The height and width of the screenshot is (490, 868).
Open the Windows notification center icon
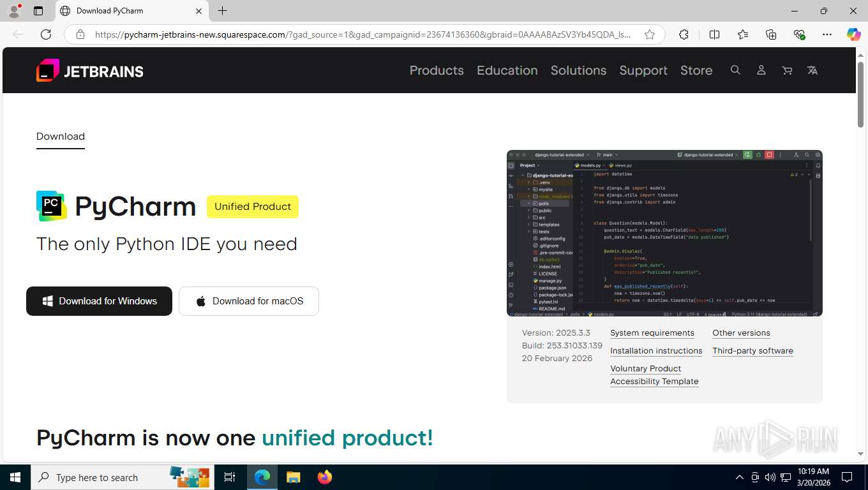(847, 477)
